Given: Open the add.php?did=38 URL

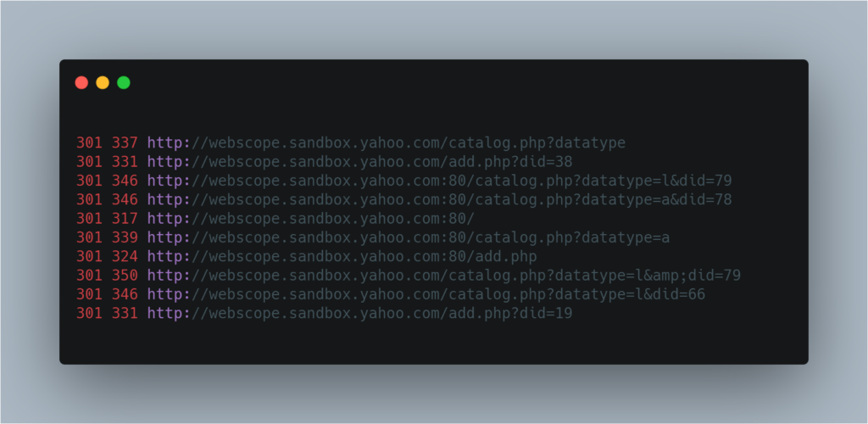Looking at the screenshot, I should (359, 162).
